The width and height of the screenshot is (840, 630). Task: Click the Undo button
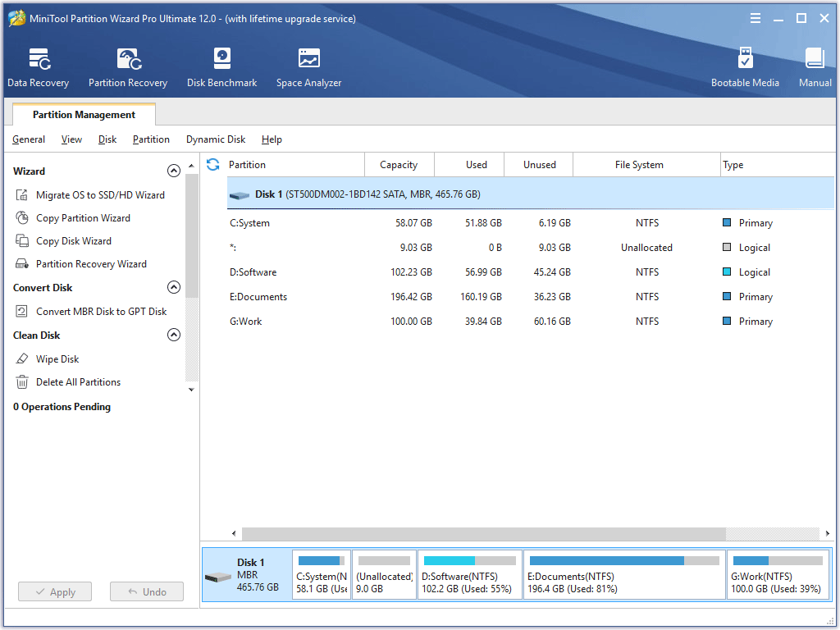click(x=147, y=591)
